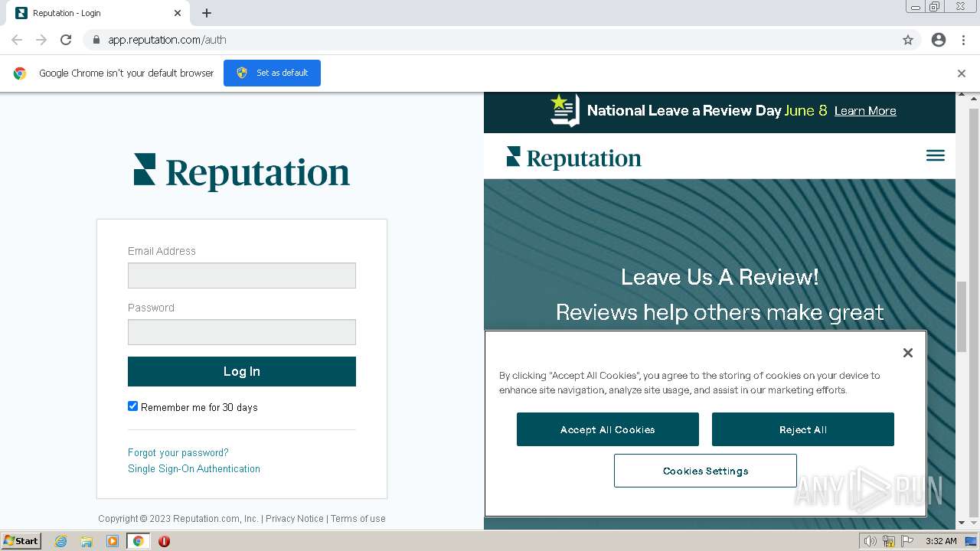The height and width of the screenshot is (551, 980).
Task: Click the padlock site info icon
Action: tap(96, 40)
